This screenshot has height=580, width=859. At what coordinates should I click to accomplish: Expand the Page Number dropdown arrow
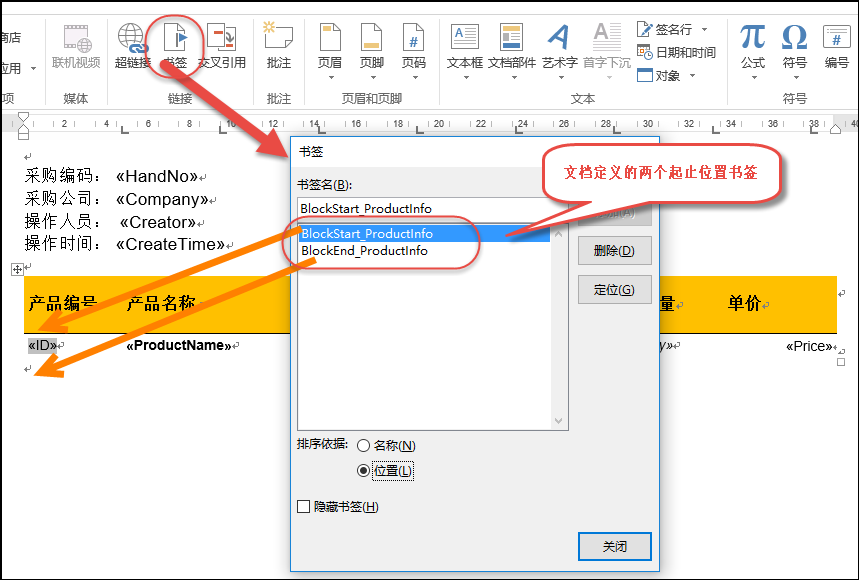click(415, 78)
